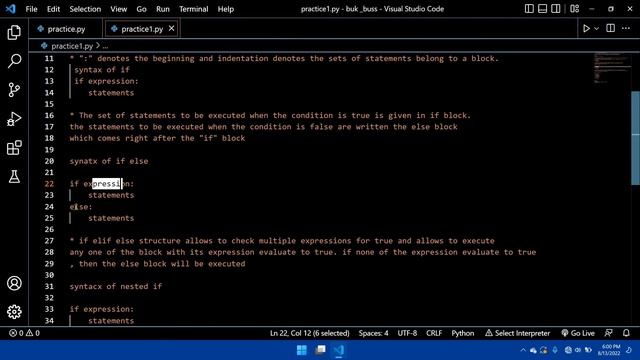
Task: Click the VS Code taskbar icon
Action: (339, 350)
